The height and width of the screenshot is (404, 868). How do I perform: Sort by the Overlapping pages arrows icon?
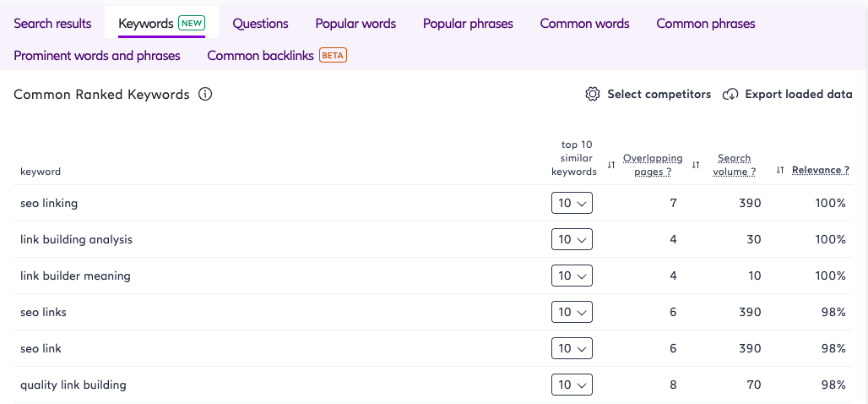tap(611, 165)
